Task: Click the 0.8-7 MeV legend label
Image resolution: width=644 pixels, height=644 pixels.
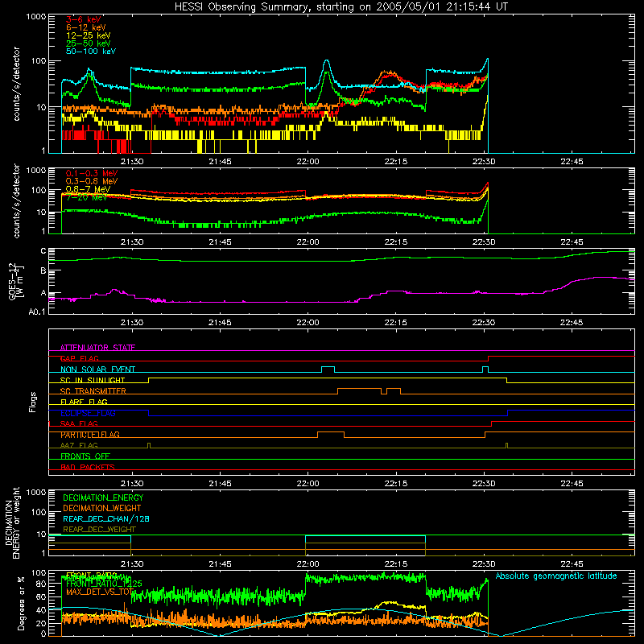Action: point(88,189)
